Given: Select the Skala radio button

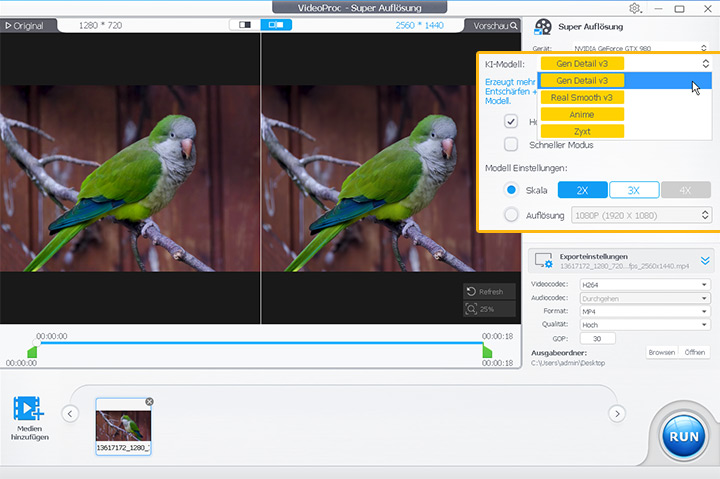Looking at the screenshot, I should [511, 190].
